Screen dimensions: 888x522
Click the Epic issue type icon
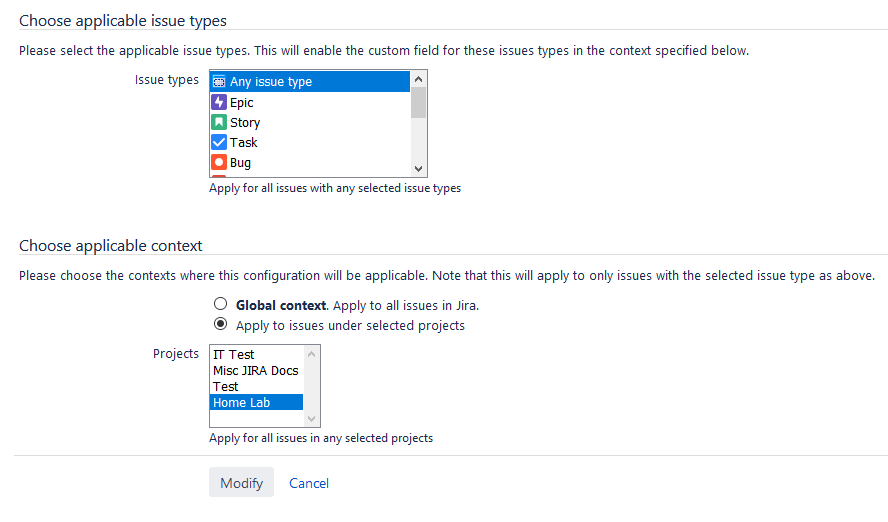(219, 102)
